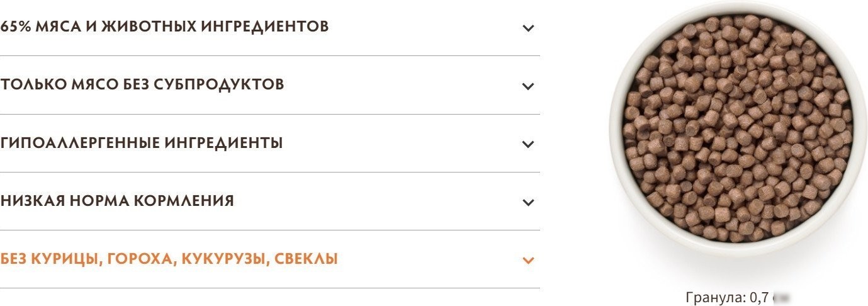Screen dimensions: 868x306
Task: Click blank row area after КОРМЛЕНИЯ
Action: click(378, 201)
